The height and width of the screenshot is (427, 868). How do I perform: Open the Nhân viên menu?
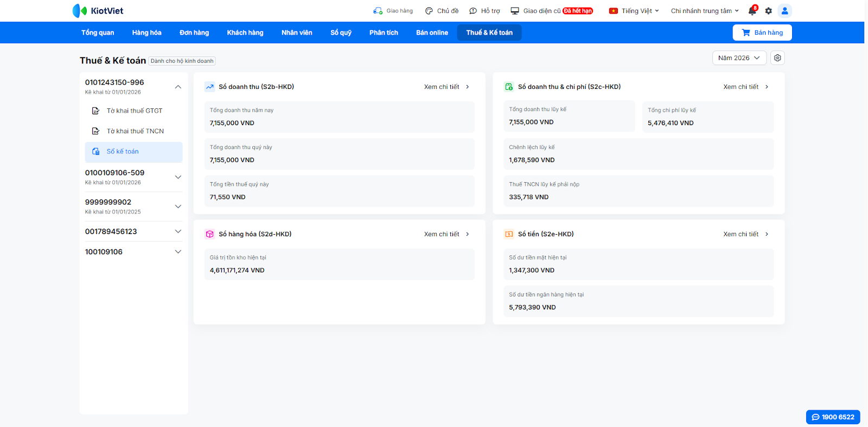point(297,33)
